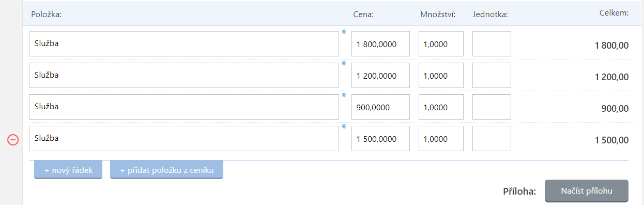Click the Načíst přílohu button
Viewport: 644px width, 205px height.
coord(587,191)
